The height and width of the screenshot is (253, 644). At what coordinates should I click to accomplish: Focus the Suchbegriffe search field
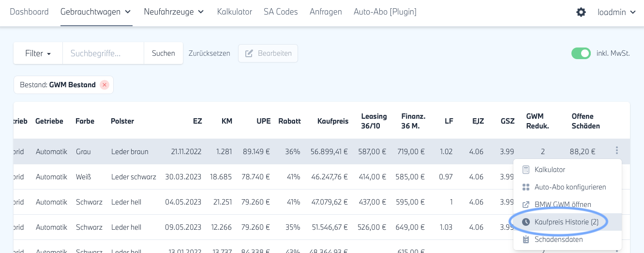click(103, 53)
